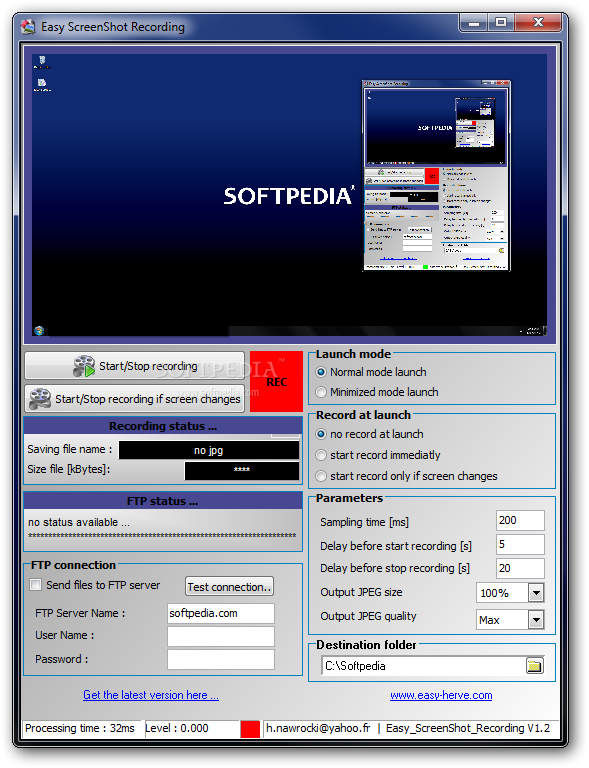Click the Start/Stop recording button
Image resolution: width=589 pixels, height=768 pixels.
(135, 365)
